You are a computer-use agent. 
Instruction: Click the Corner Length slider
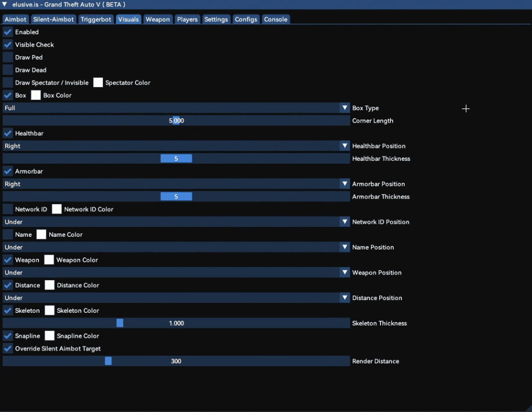coord(176,121)
